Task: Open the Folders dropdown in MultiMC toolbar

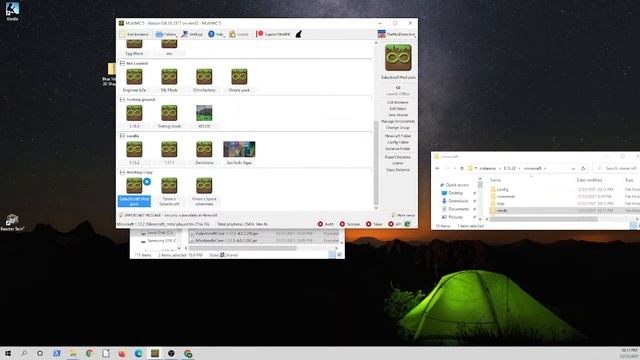Action: coord(166,34)
